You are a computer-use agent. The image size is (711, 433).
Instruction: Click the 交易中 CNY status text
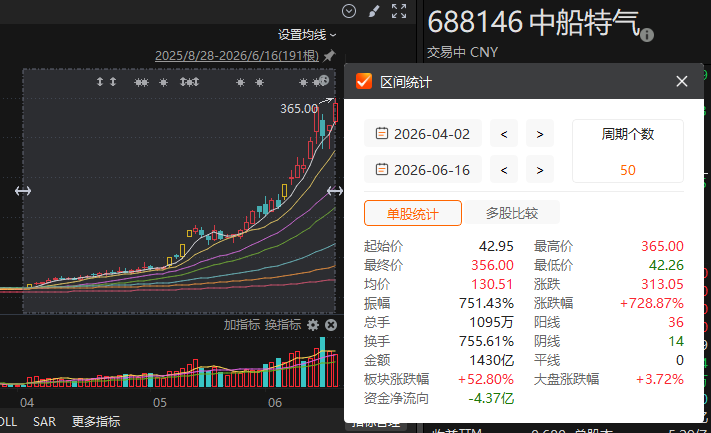(462, 53)
